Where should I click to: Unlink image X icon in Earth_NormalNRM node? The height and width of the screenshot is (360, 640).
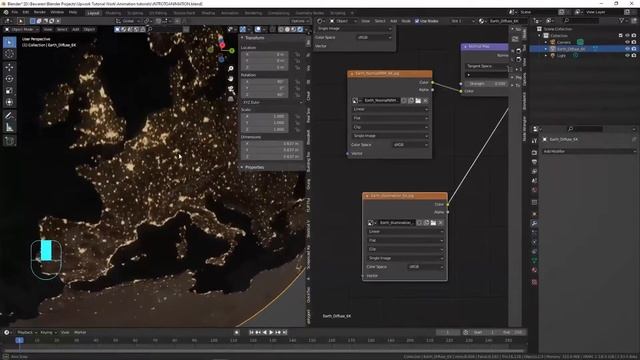pyautogui.click(x=425, y=100)
